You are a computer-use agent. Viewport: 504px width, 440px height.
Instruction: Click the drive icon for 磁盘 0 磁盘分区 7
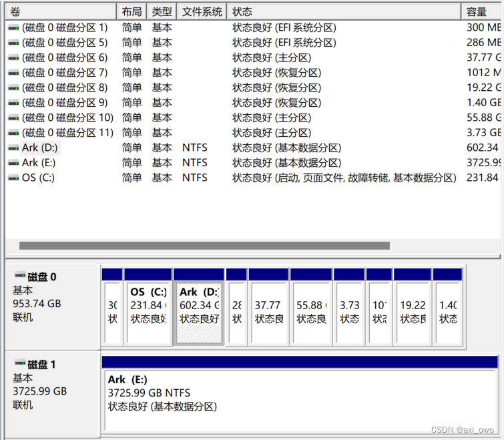13,73
